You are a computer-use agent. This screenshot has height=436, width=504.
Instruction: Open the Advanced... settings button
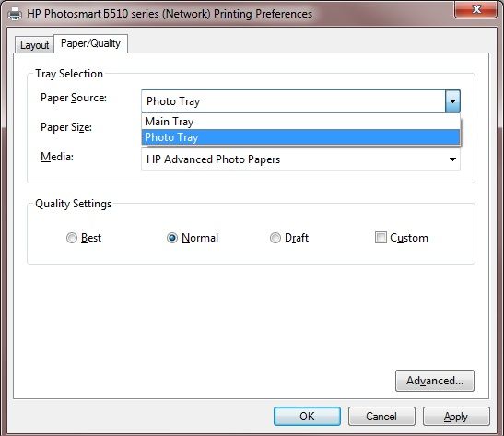coord(435,381)
